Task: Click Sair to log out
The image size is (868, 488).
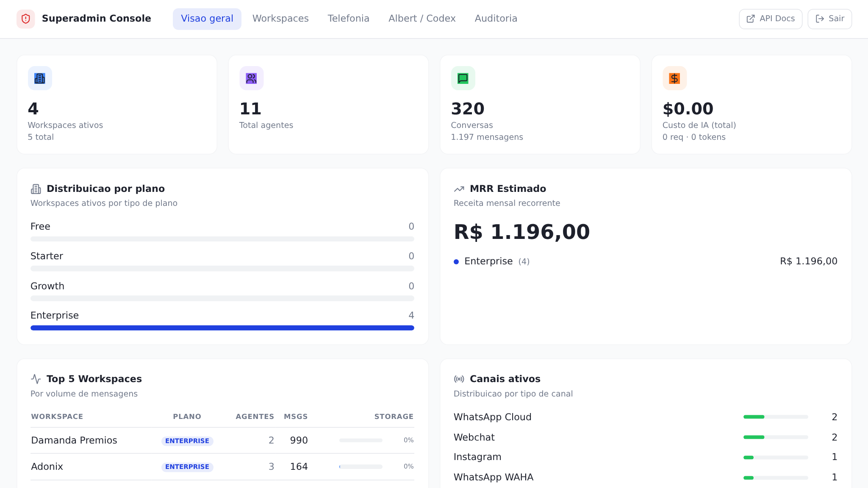Action: (829, 19)
